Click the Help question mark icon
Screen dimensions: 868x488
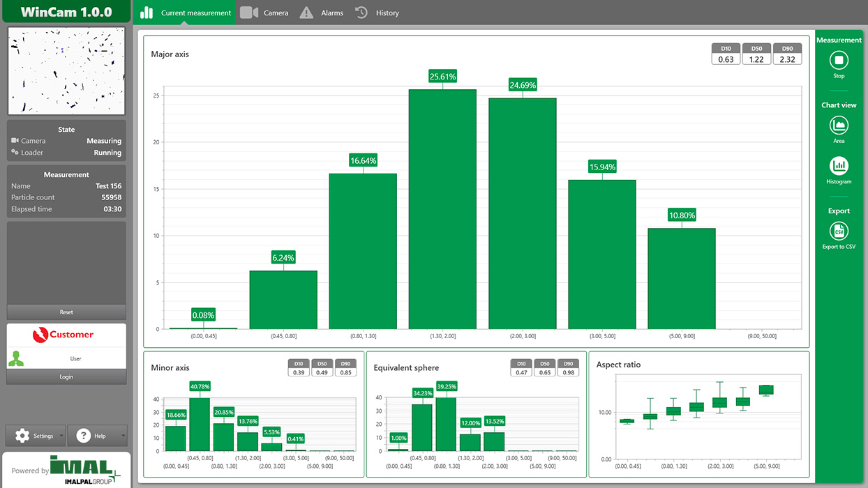pos(84,436)
